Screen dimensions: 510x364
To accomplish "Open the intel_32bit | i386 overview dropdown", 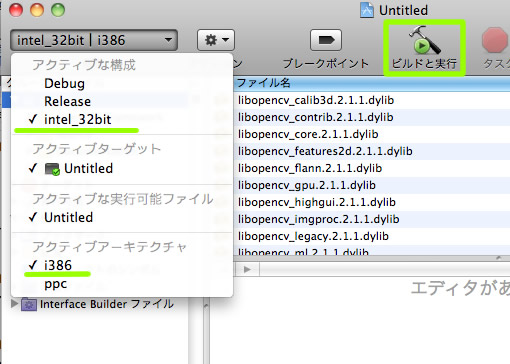I will coord(94,40).
